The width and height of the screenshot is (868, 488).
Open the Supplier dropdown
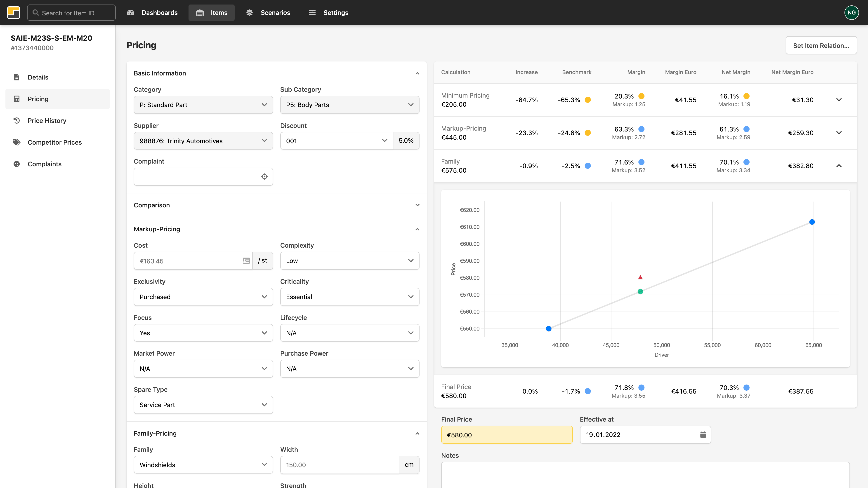click(203, 141)
